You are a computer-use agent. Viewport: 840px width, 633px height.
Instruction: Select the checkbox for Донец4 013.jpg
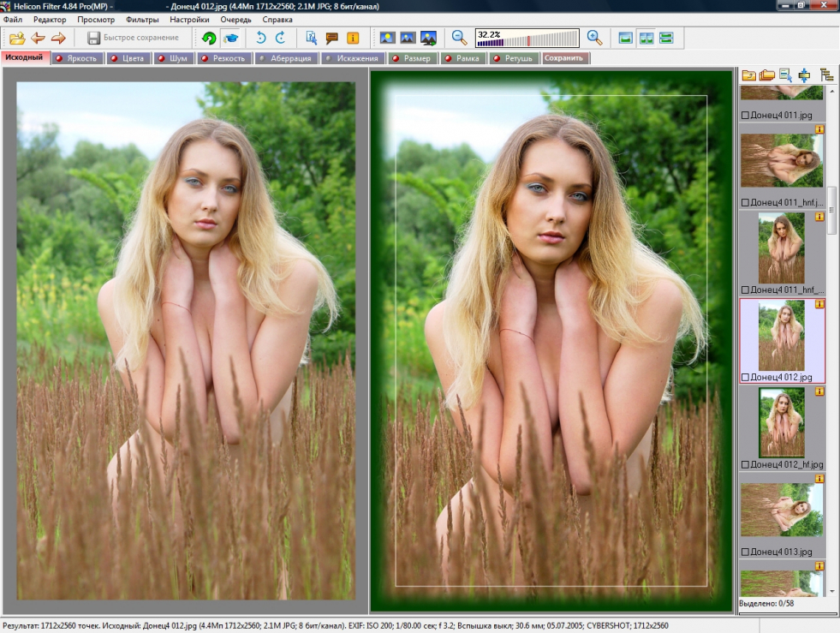(x=745, y=552)
